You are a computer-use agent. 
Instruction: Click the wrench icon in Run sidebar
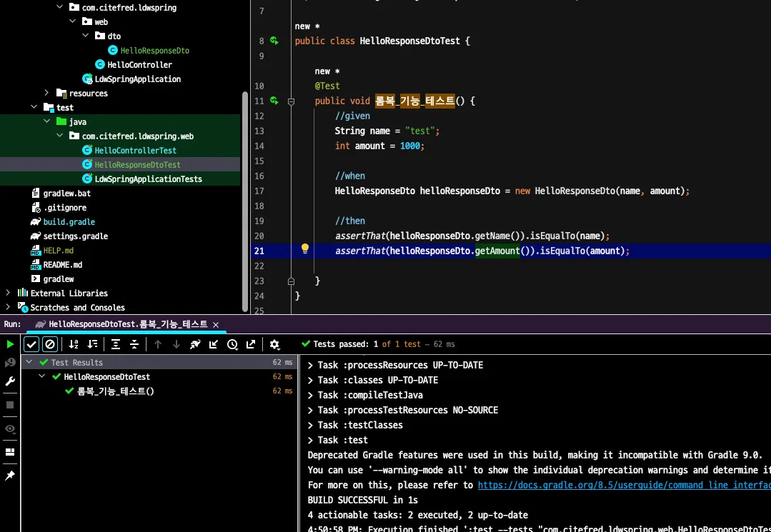click(10, 381)
